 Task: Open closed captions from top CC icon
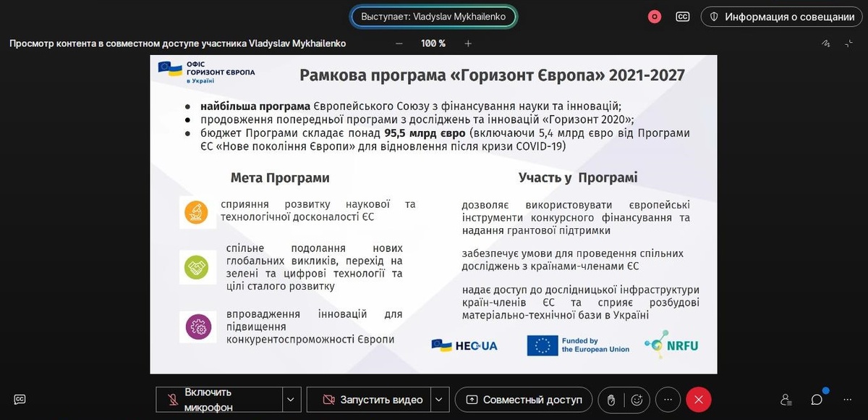click(682, 17)
